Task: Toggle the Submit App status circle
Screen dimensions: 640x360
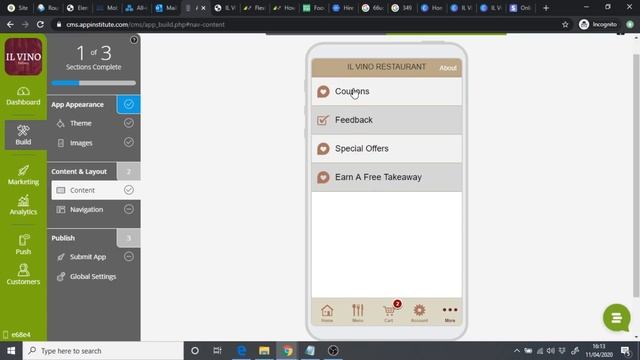Action: click(129, 256)
